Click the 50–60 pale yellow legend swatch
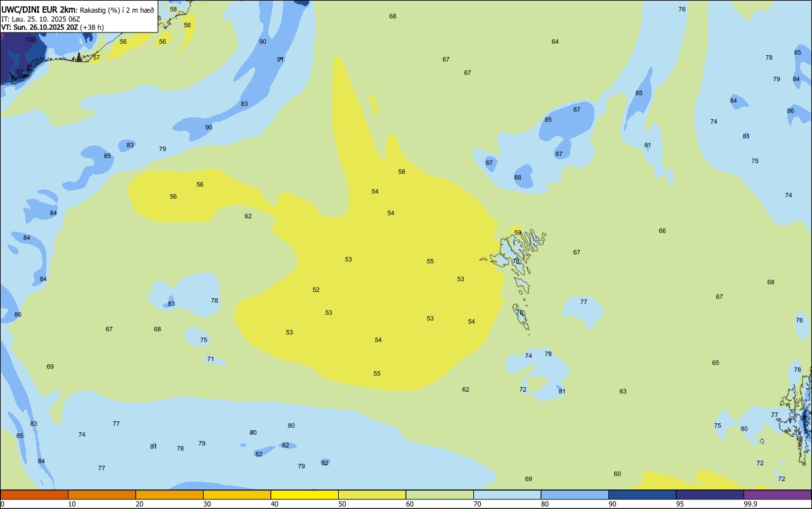The height and width of the screenshot is (509, 812). point(372,494)
